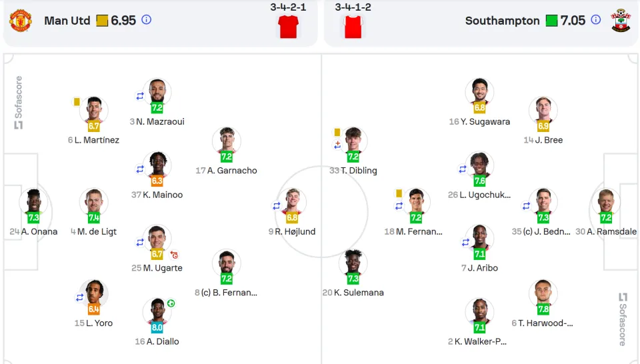Image resolution: width=640 pixels, height=364 pixels.
Task: Click A. Diallo 8.0 rating badge
Action: pos(157,327)
